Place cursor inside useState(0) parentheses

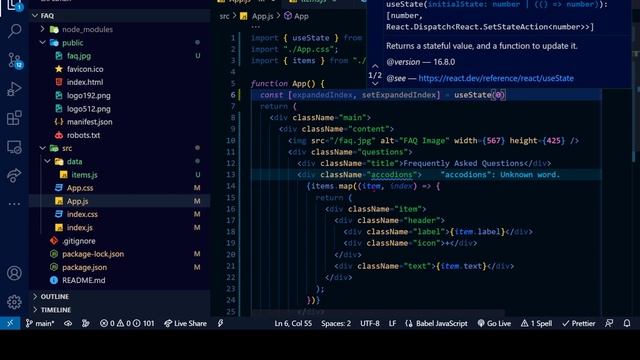tap(498, 95)
